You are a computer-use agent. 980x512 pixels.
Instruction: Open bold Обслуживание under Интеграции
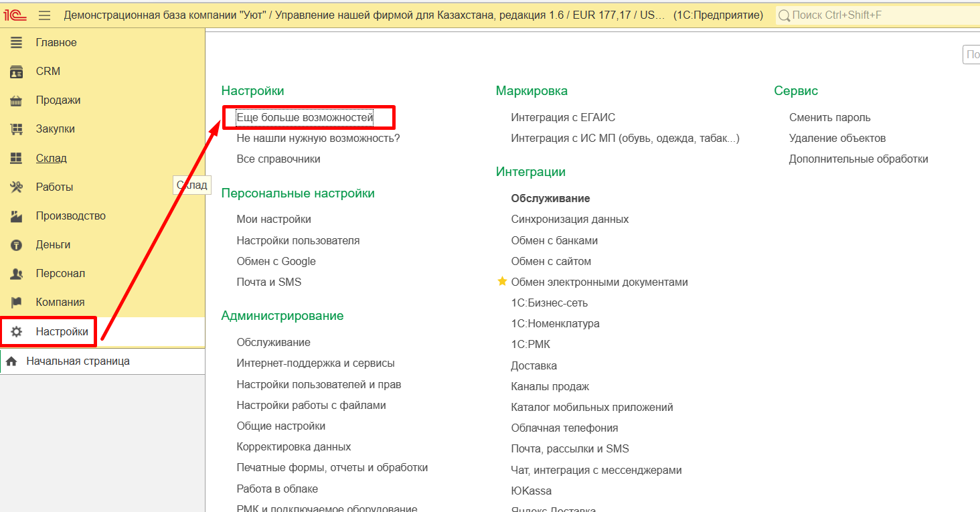click(550, 199)
